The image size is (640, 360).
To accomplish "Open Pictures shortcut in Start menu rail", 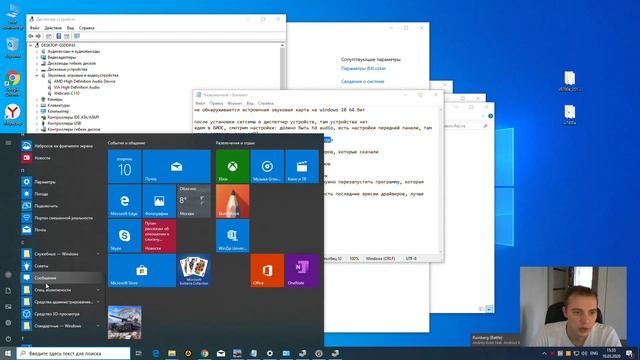I will pos(8,307).
